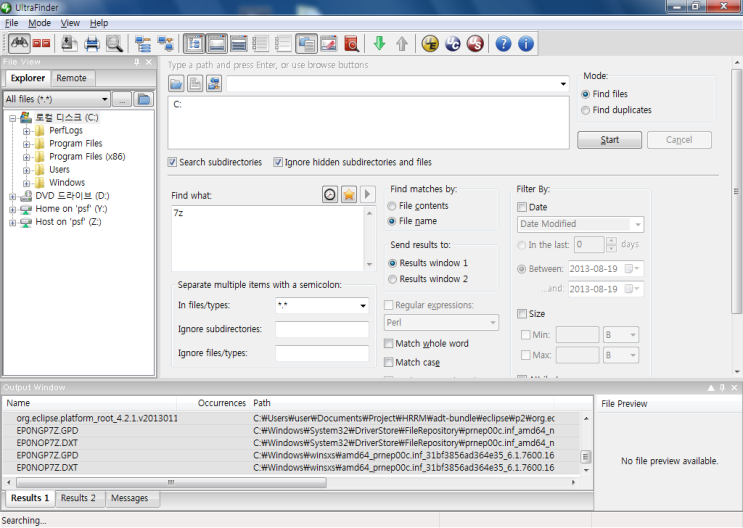Click the binoculars Find files toolbar icon
The height and width of the screenshot is (528, 743).
[x=19, y=44]
